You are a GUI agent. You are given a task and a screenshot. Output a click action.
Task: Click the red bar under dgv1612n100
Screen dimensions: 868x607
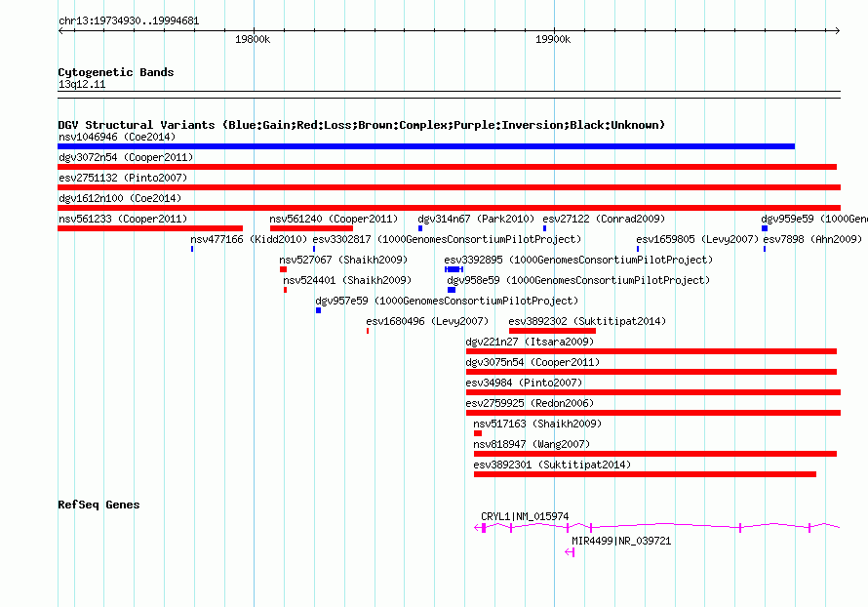pyautogui.click(x=449, y=208)
